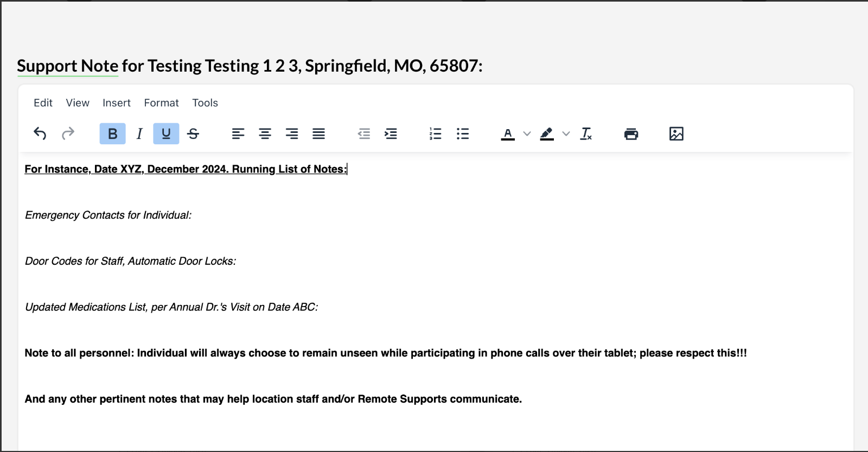Toggle Italic formatting
The image size is (868, 452).
(139, 133)
